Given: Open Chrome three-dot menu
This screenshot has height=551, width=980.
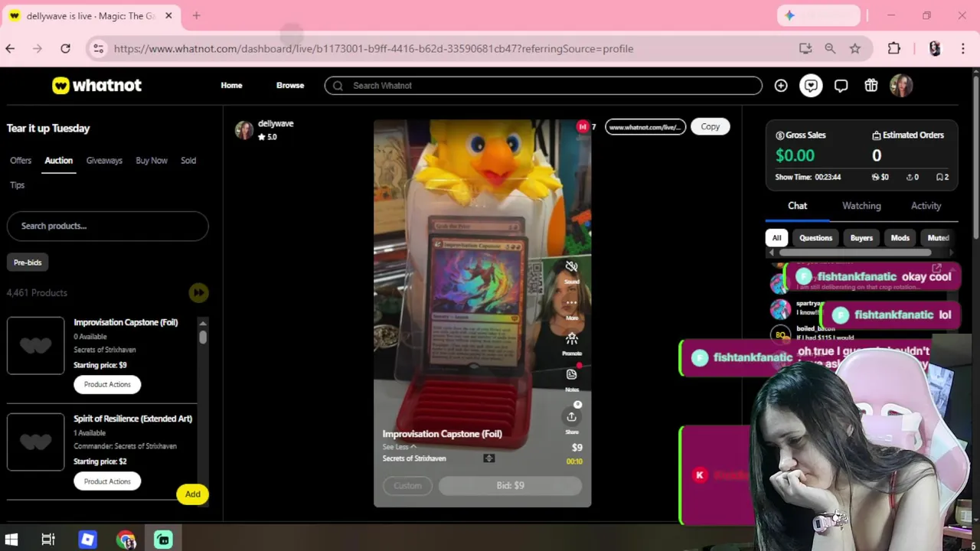Looking at the screenshot, I should coord(963,48).
